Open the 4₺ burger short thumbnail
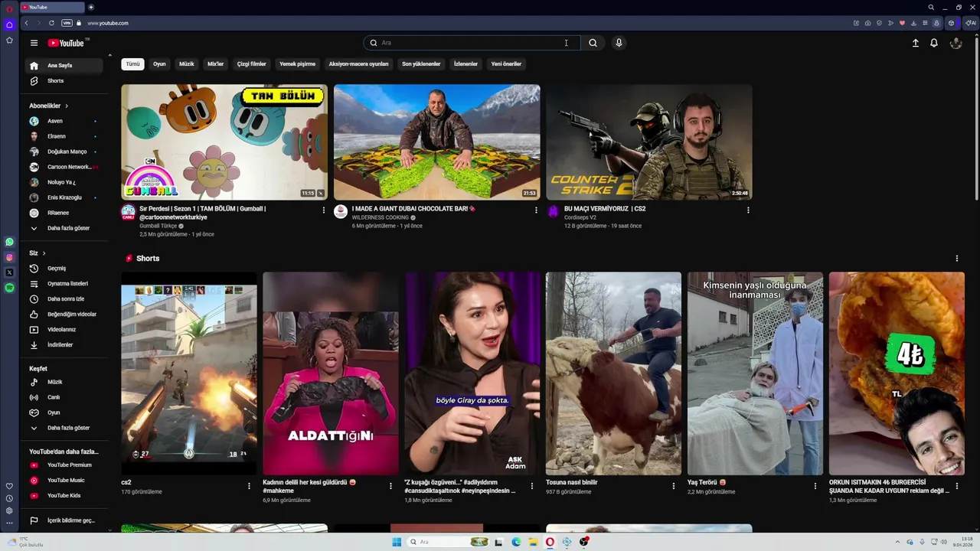The image size is (980, 551). [x=897, y=373]
